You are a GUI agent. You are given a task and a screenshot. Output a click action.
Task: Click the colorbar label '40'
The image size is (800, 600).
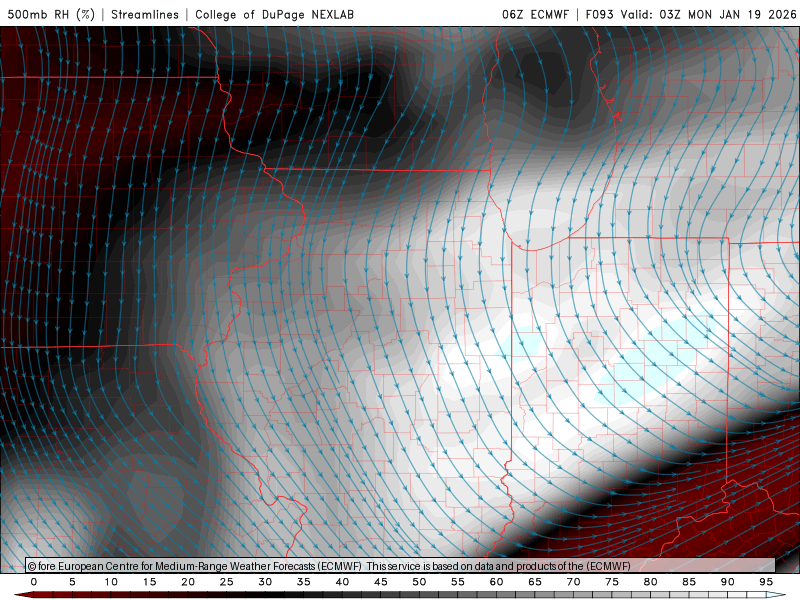[342, 582]
